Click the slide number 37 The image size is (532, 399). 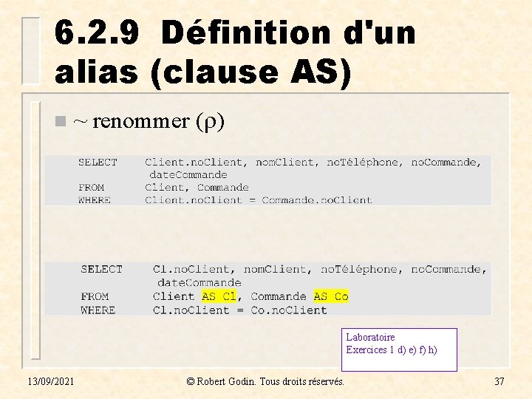coord(499,381)
